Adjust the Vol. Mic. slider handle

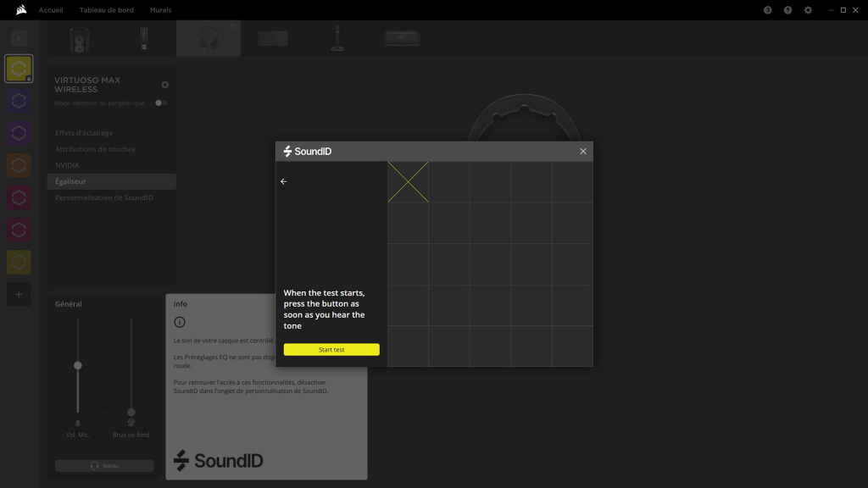[x=77, y=366]
